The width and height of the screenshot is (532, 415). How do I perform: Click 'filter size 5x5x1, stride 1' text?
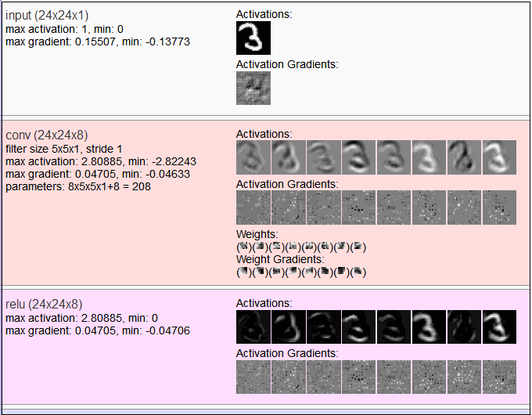coord(64,149)
